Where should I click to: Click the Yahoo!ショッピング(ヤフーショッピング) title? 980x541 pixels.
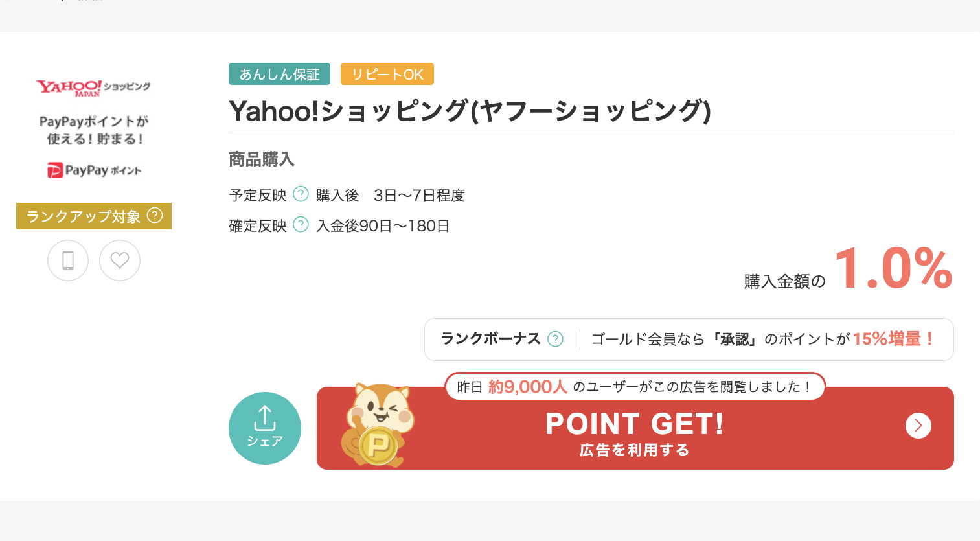tap(470, 111)
